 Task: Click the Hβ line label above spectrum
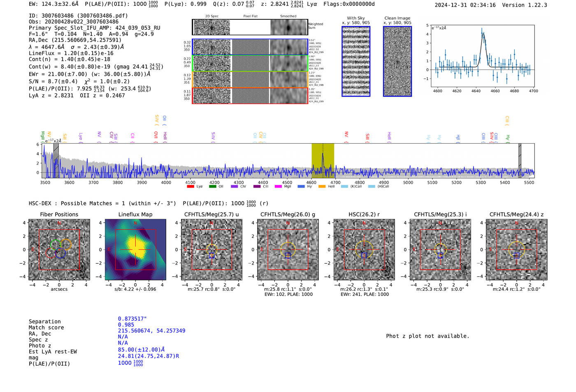pos(458,138)
